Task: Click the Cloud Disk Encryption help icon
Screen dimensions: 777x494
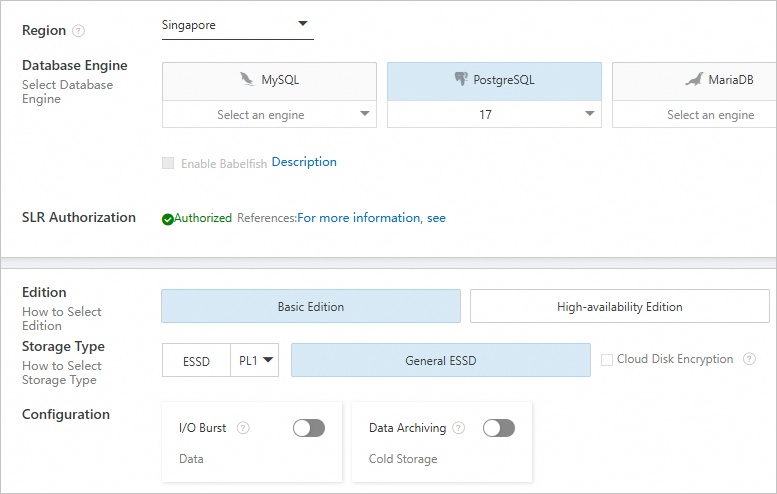Action: click(x=749, y=359)
